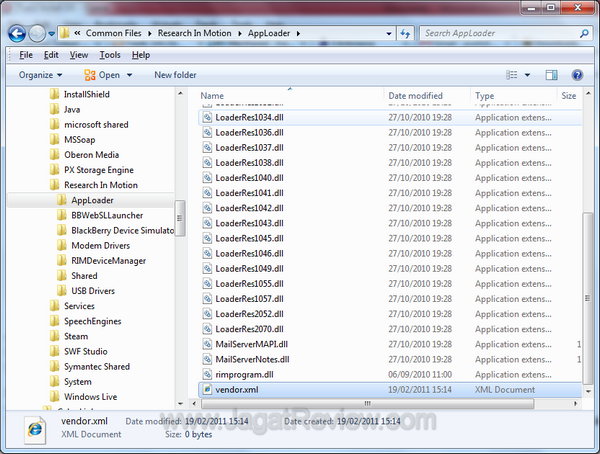Click vendor.xml file icon in list
600x454 pixels.
pyautogui.click(x=207, y=390)
